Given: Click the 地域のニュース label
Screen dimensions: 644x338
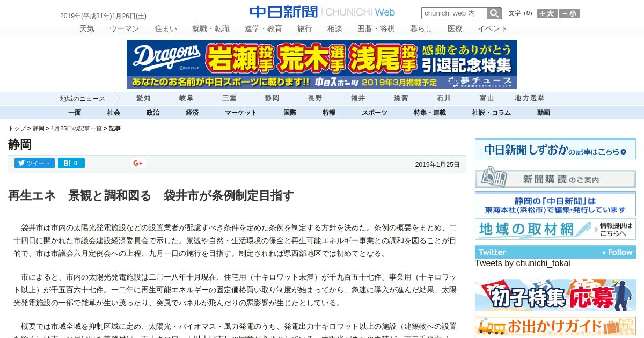Looking at the screenshot, I should [x=82, y=99].
